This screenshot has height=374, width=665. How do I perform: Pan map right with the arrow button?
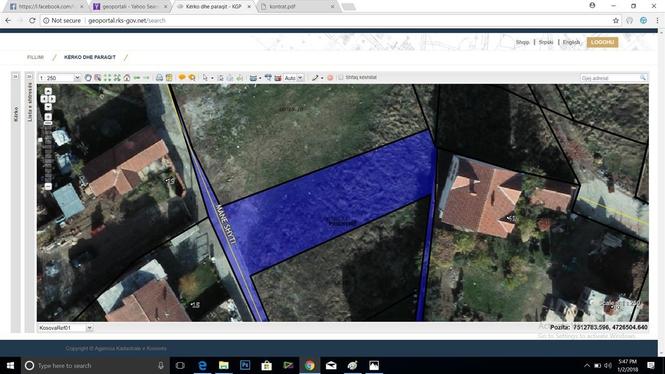point(52,99)
